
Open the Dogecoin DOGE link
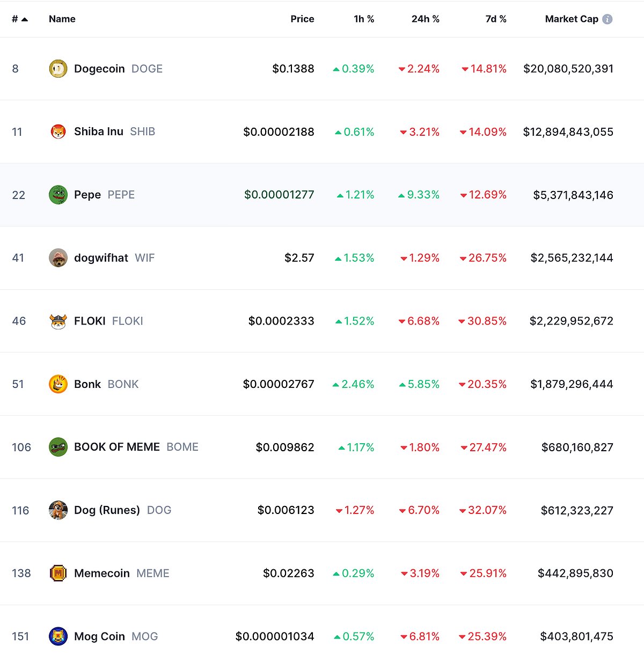pos(99,69)
